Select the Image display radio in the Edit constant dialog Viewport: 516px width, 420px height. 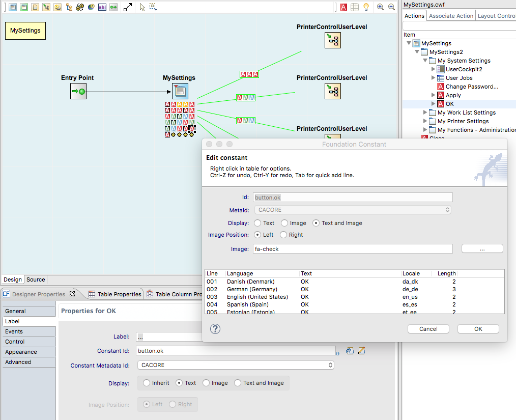(x=284, y=223)
